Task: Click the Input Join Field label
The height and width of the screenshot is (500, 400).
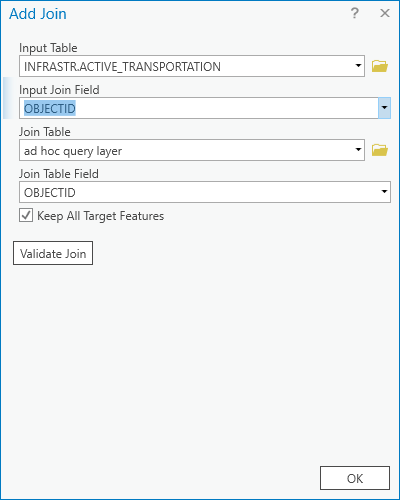Action: 59,90
